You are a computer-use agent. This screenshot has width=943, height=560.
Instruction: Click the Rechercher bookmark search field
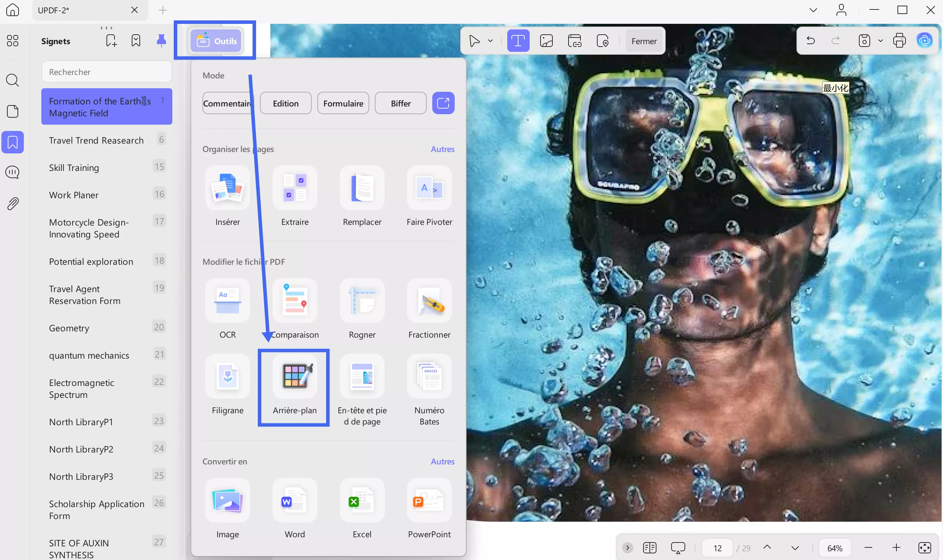point(107,72)
